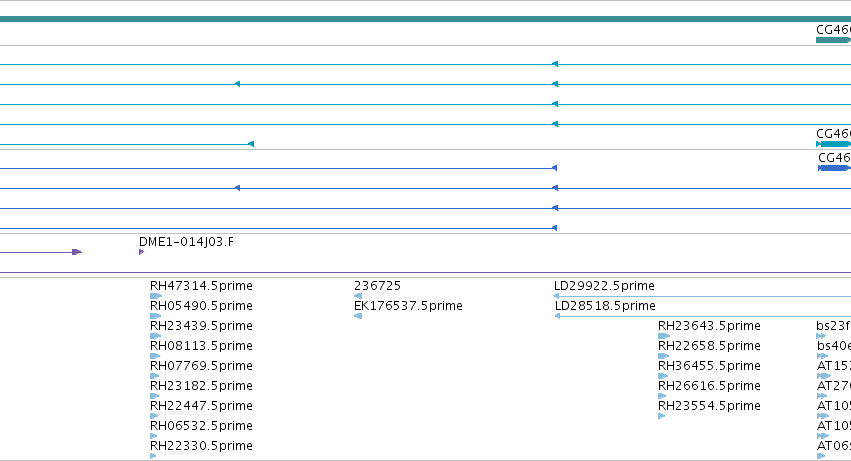The image size is (851, 461).
Task: Open the RH05490.5prime EST label
Action: coord(201,306)
